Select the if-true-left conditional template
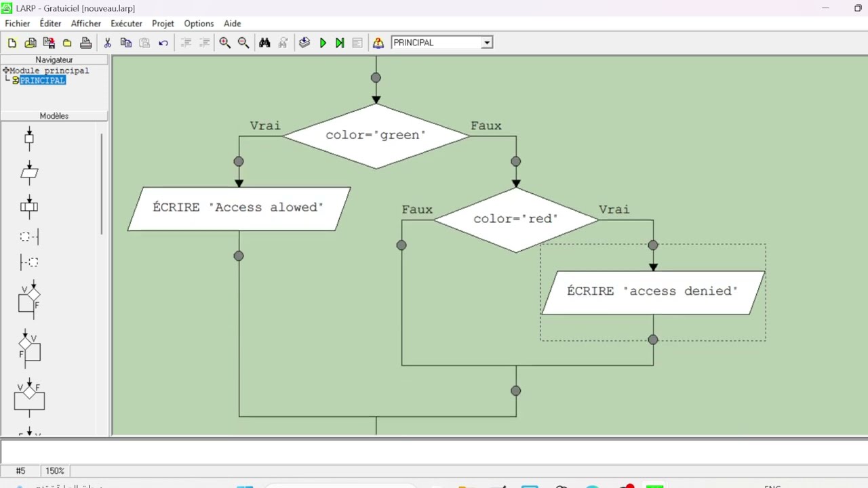The width and height of the screenshot is (868, 488). pos(29,299)
